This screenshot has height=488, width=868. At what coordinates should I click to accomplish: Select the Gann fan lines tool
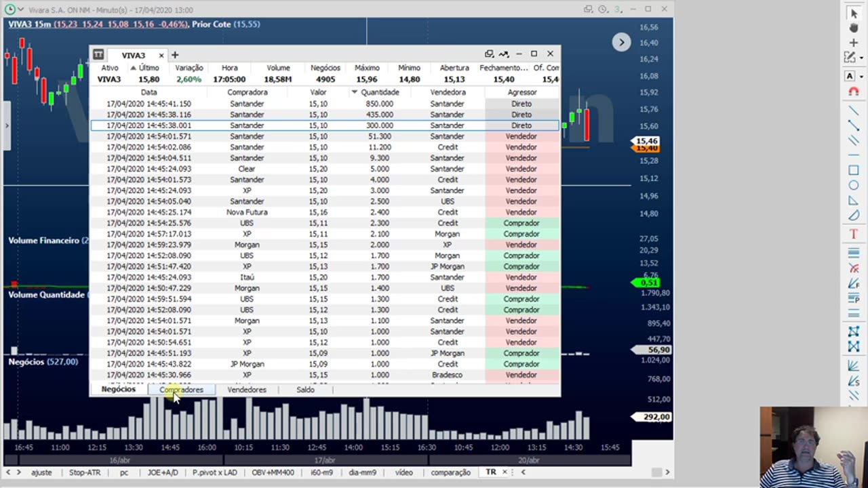tap(854, 366)
